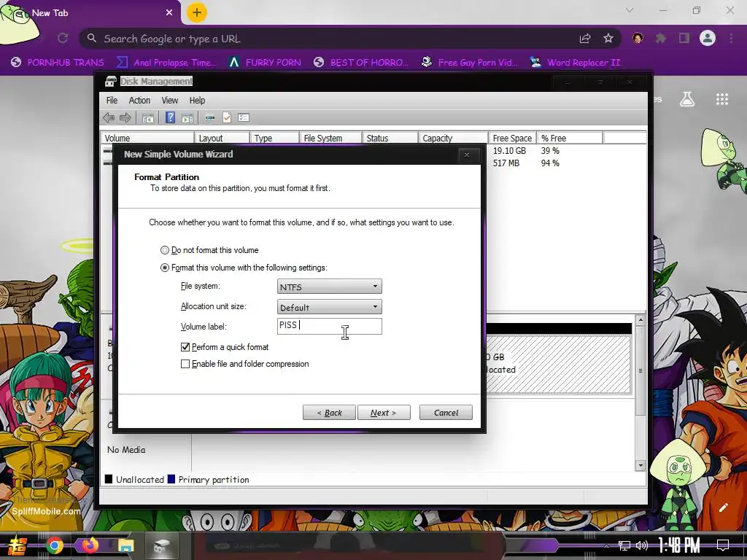Open the Word Replacer II bookmark
This screenshot has height=560, width=747.
[576, 63]
